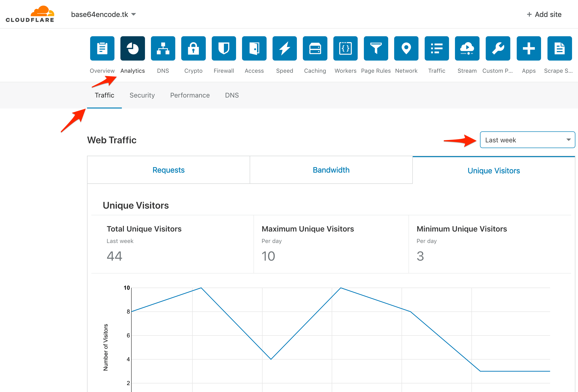Open the Performance tab
Image resolution: width=578 pixels, height=392 pixels.
point(190,95)
